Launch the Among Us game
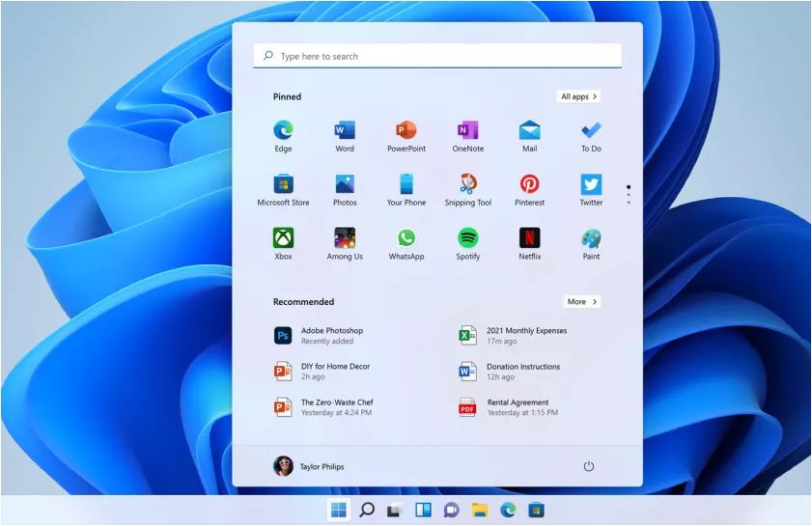The height and width of the screenshot is (526, 812). 345,244
